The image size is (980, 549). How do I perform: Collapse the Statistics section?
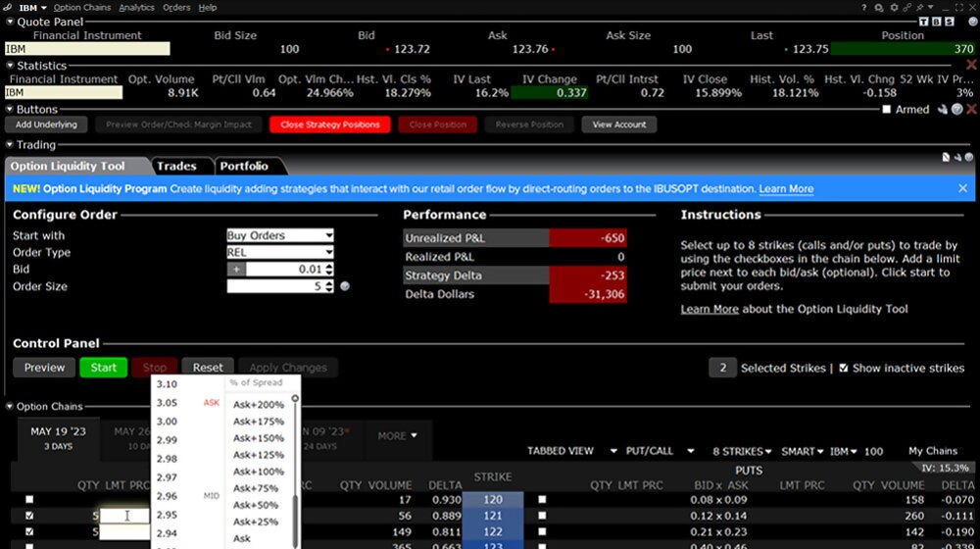(x=10, y=65)
